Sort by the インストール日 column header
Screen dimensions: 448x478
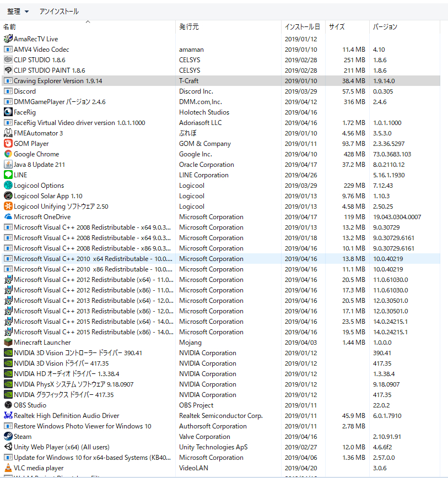point(303,27)
